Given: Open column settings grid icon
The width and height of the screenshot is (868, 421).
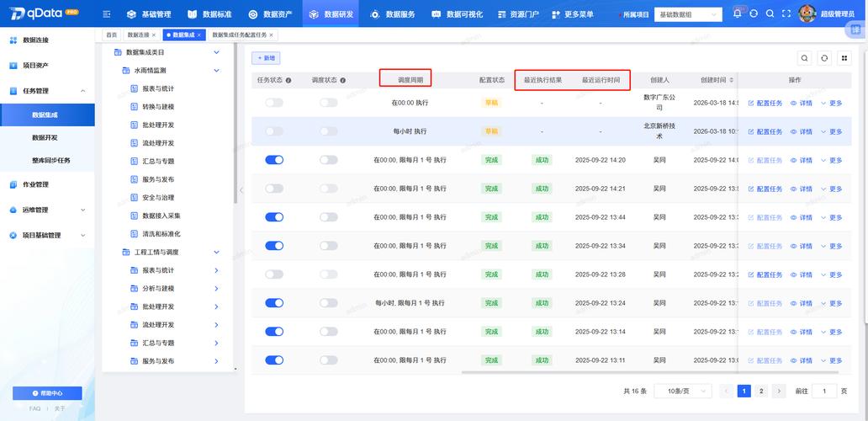Looking at the screenshot, I should (844, 58).
